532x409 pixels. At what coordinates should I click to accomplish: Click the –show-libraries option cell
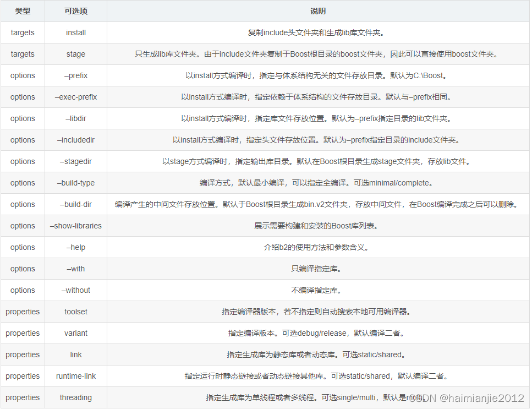[x=75, y=226]
